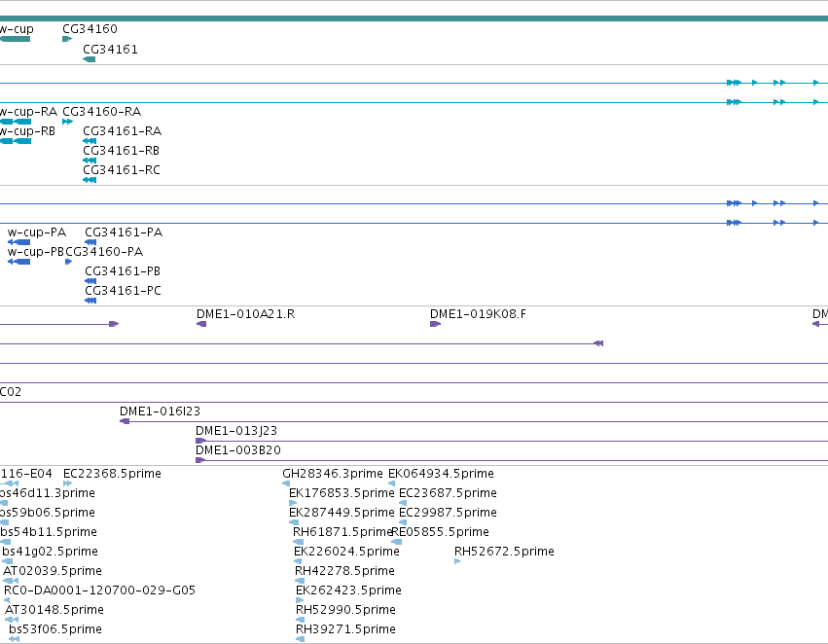Select the bs59b06.5prime EST label
Screen dimensions: 828x644
tap(48, 513)
